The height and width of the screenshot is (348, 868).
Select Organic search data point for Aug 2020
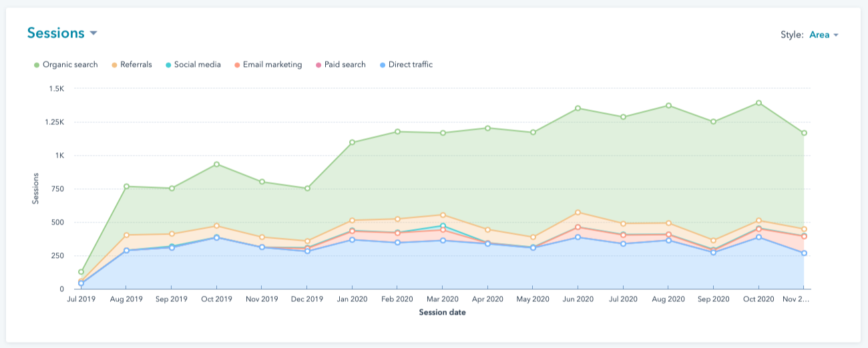668,106
